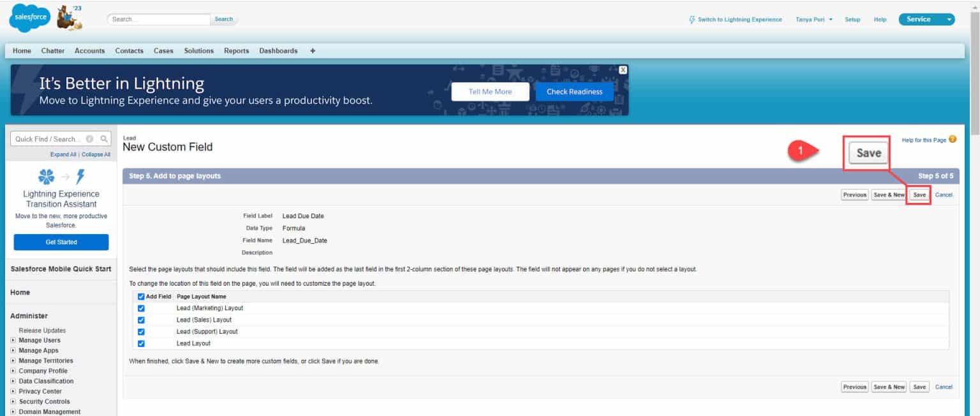Click the '23 mascot seasonal logo

coord(70,17)
